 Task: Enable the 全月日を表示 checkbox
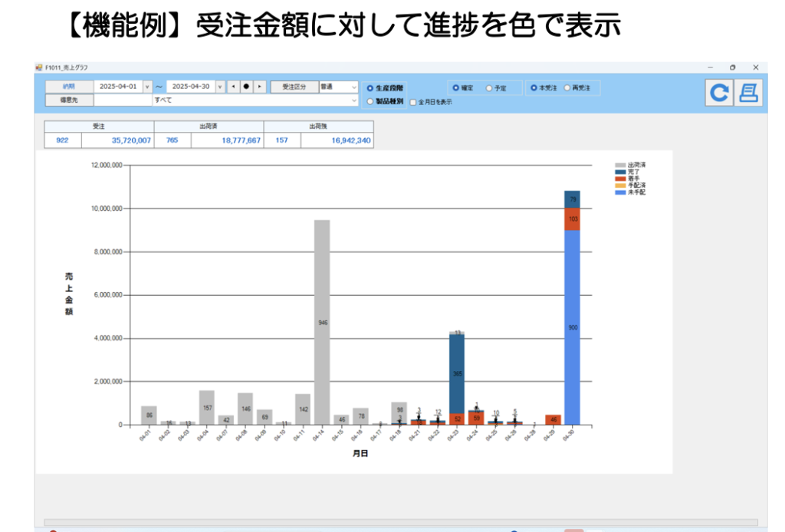412,101
